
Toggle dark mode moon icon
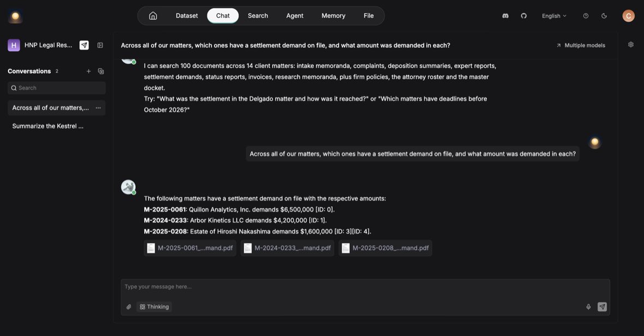click(x=604, y=16)
